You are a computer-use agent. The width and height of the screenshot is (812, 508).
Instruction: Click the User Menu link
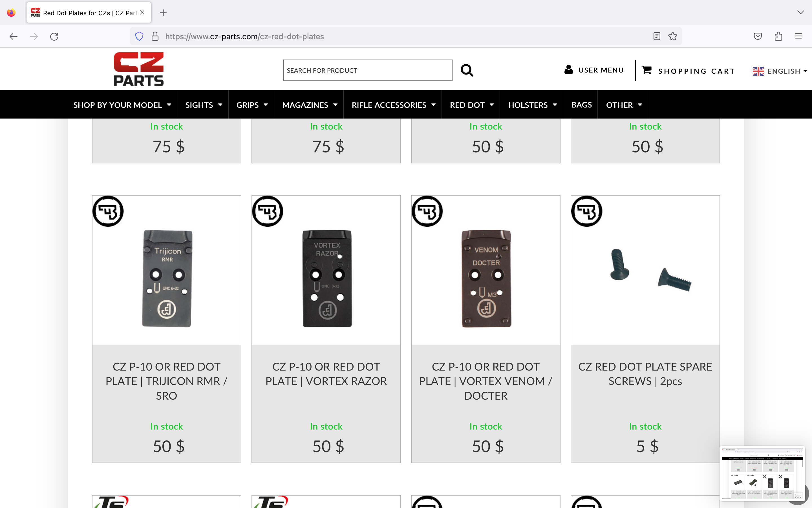point(601,70)
